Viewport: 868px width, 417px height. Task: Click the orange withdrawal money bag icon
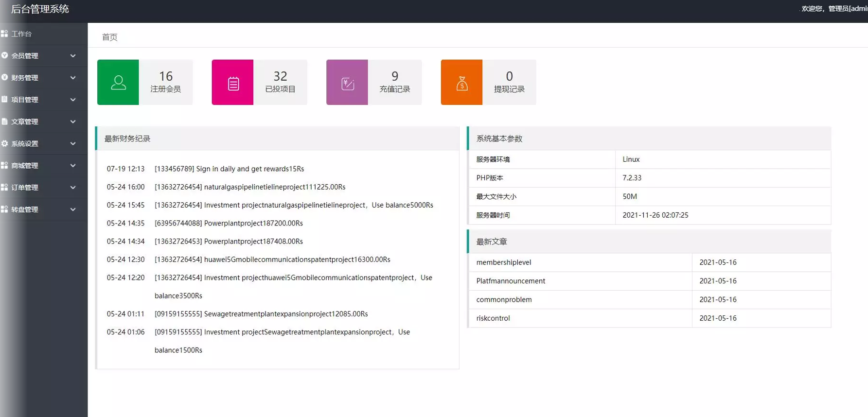click(461, 83)
